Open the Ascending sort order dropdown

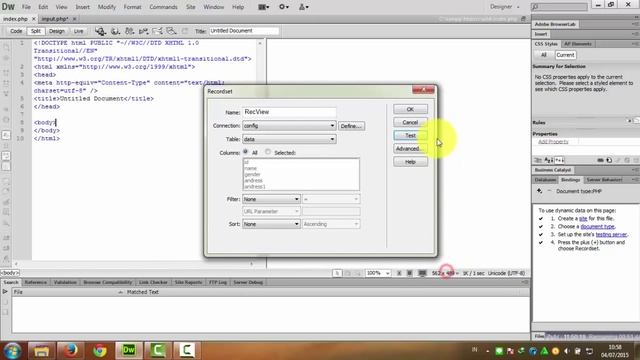pyautogui.click(x=331, y=224)
